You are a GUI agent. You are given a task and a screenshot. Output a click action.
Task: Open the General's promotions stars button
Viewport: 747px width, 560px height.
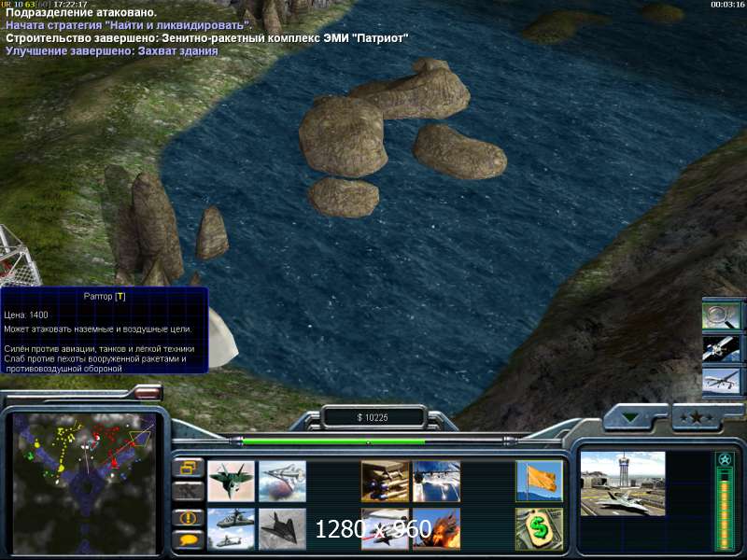[698, 417]
